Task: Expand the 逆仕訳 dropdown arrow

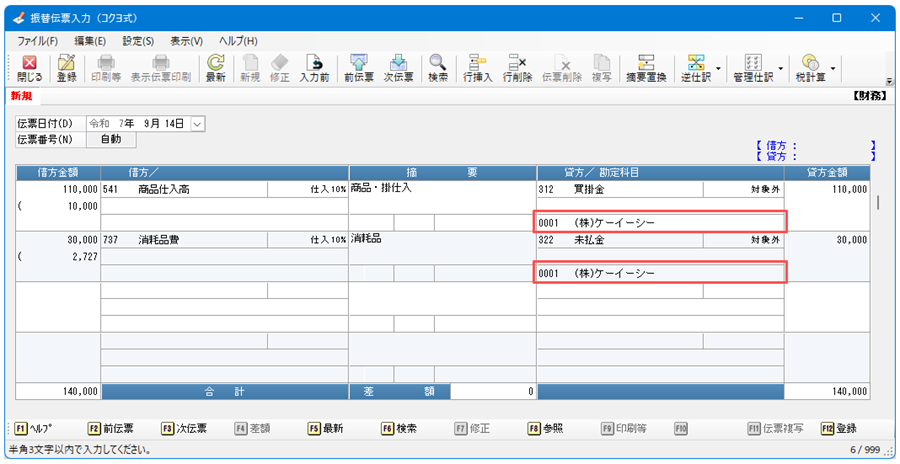Action: 718,69
